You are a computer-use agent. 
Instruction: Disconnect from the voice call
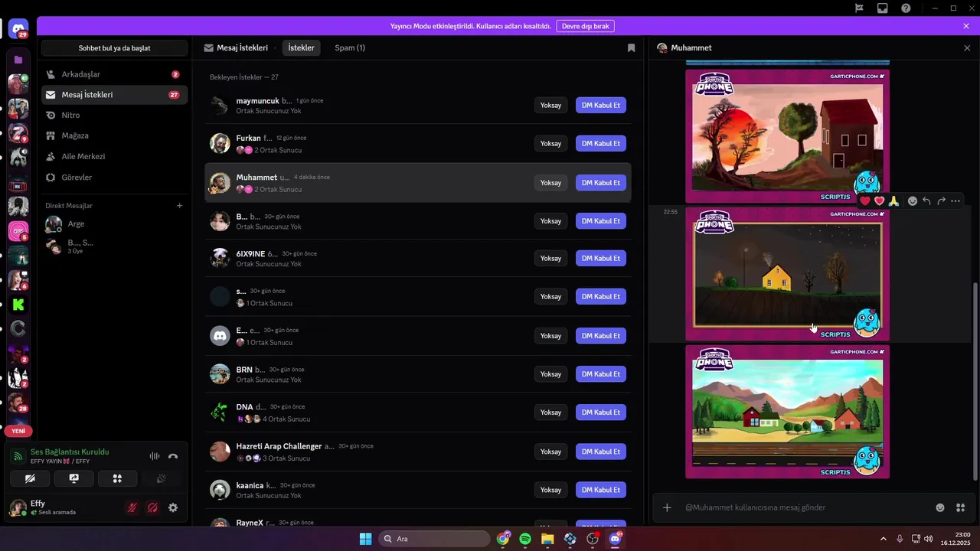tap(173, 456)
